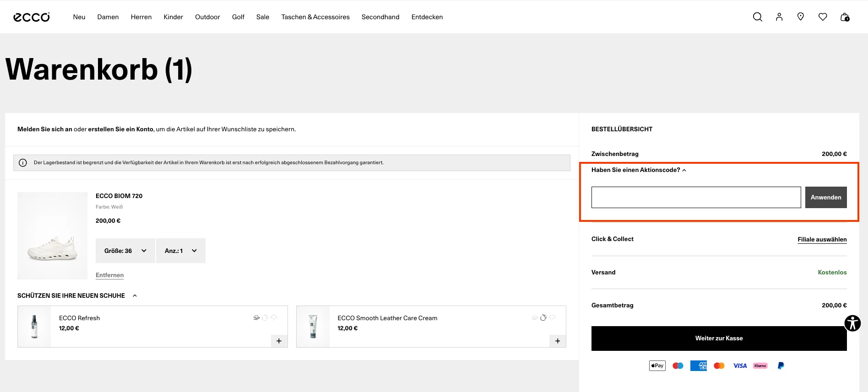The height and width of the screenshot is (392, 868).
Task: Click the Apple Pay payment icon
Action: tap(657, 365)
